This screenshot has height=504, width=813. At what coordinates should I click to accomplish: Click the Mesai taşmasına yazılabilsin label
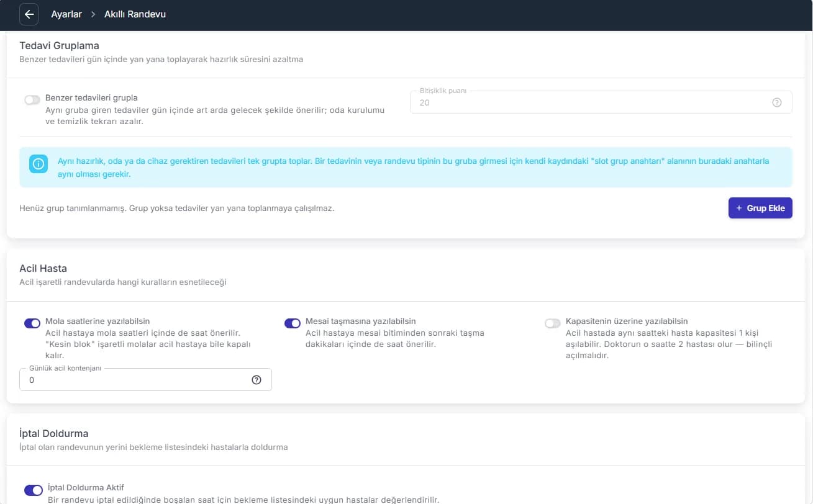361,322
